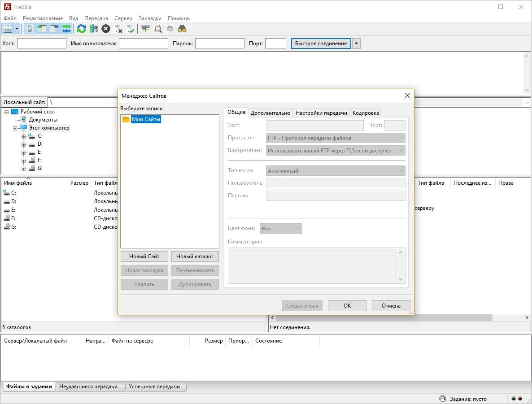
Task: Click the Быстрое соединение button
Action: (x=321, y=43)
